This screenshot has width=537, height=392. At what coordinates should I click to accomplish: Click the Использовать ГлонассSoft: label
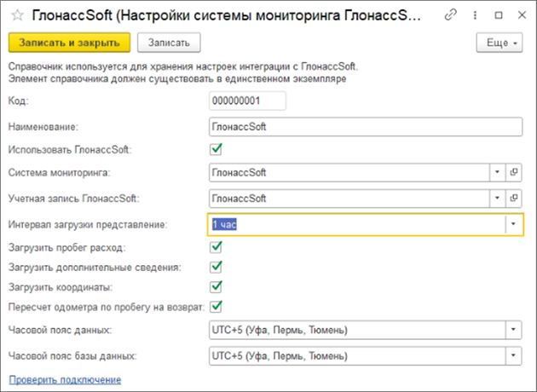click(70, 150)
